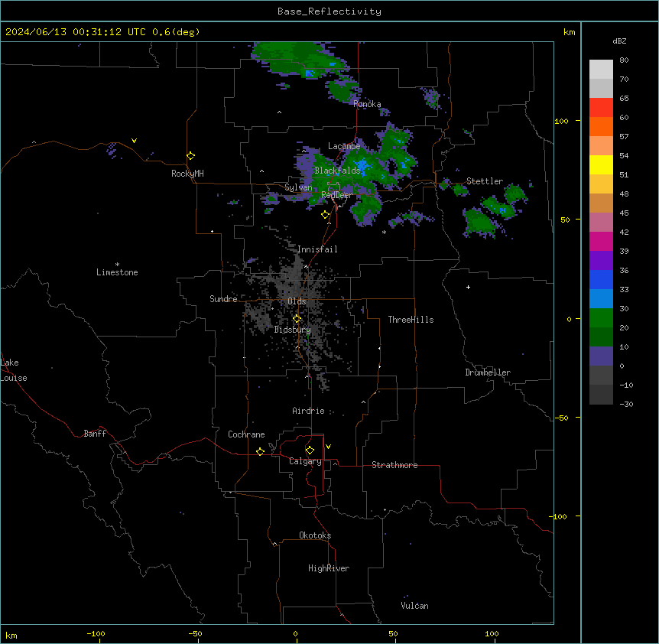Select the royal blue 33-36 dBZ legend swatch
659x644 pixels.
pyautogui.click(x=601, y=279)
